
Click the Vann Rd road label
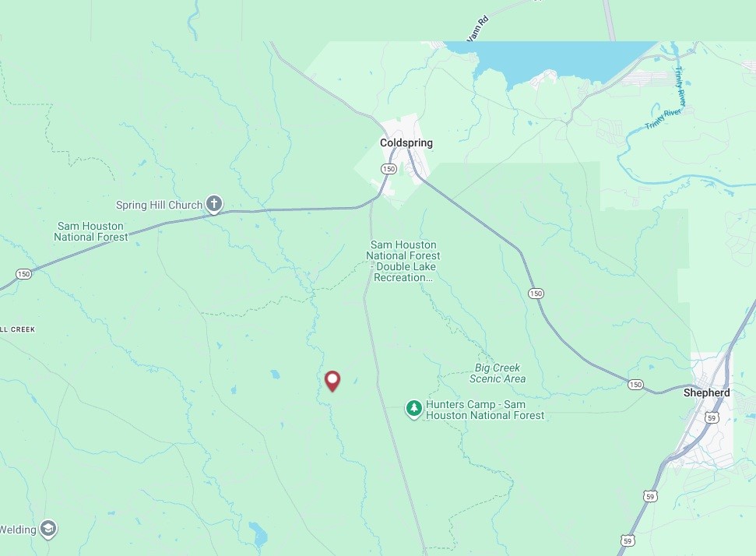tap(478, 28)
